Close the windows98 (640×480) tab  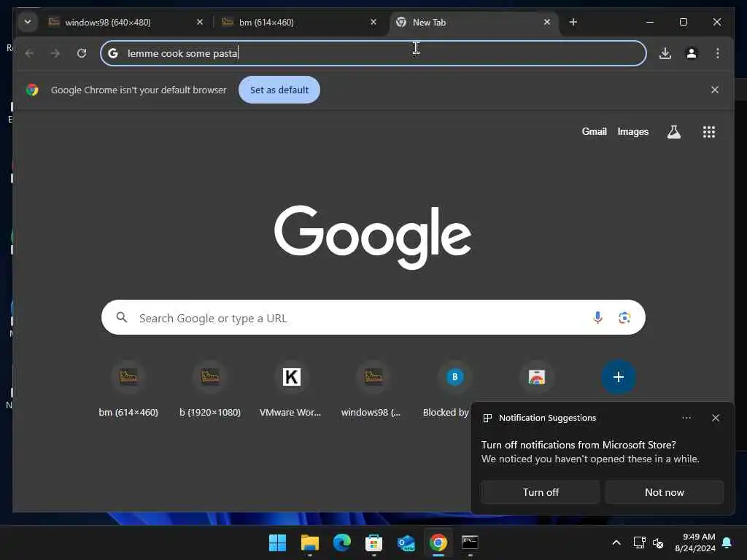(200, 23)
